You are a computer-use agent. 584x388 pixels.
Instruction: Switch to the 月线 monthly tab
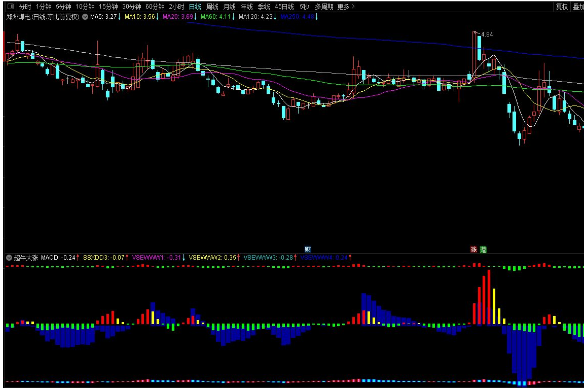tap(229, 7)
